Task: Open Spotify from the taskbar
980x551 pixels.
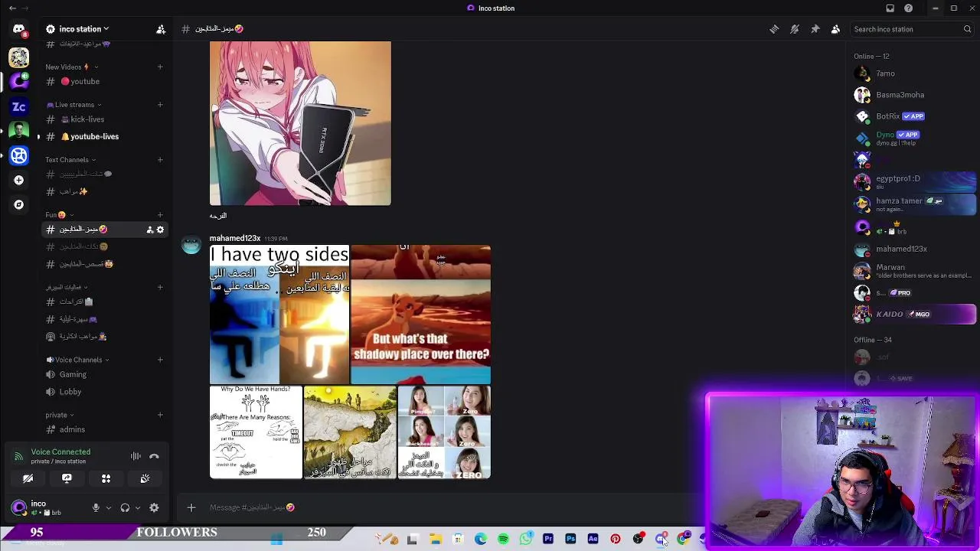Action: (x=503, y=540)
